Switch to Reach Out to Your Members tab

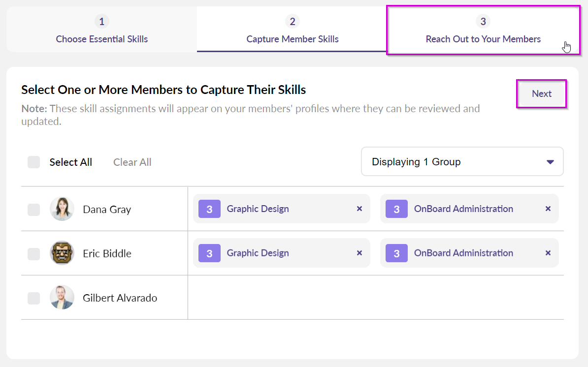pos(483,30)
